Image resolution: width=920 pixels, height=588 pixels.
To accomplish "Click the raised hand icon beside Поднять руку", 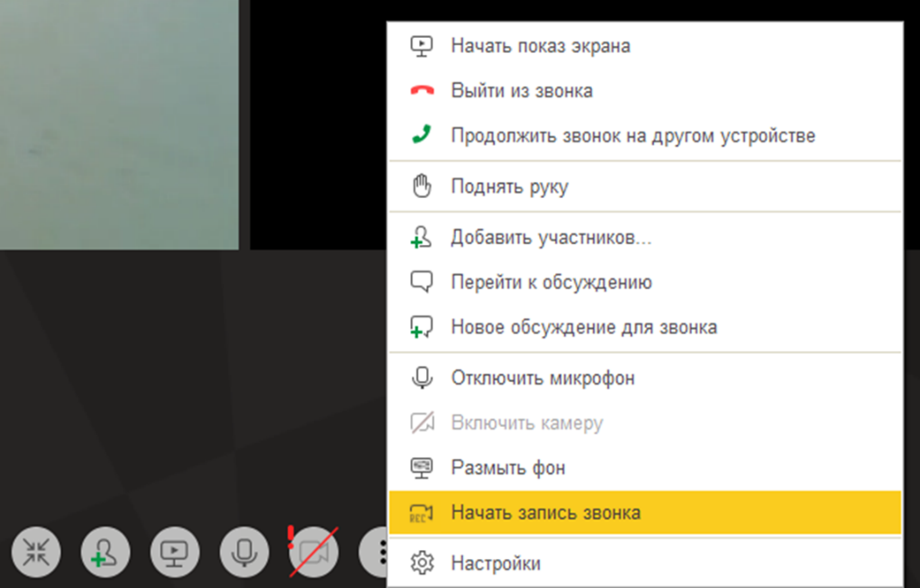I will pyautogui.click(x=422, y=185).
